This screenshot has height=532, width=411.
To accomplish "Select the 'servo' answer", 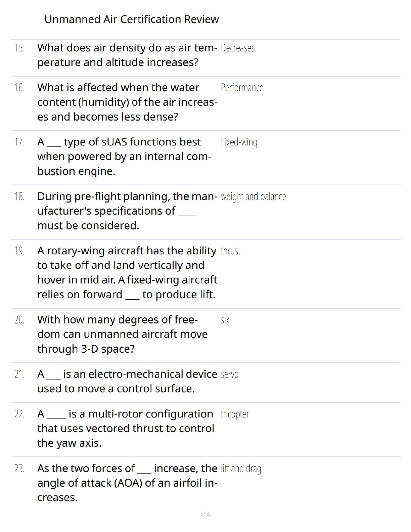I will pyautogui.click(x=230, y=374).
